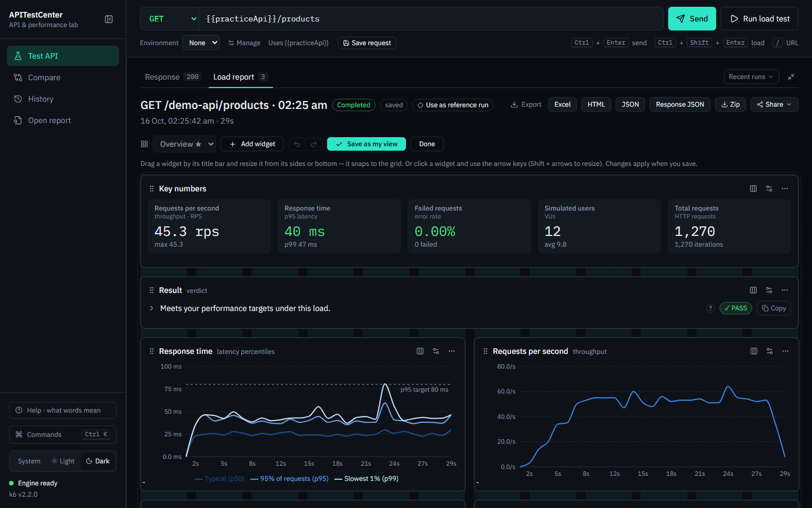Select the Dark theme option

(x=98, y=461)
